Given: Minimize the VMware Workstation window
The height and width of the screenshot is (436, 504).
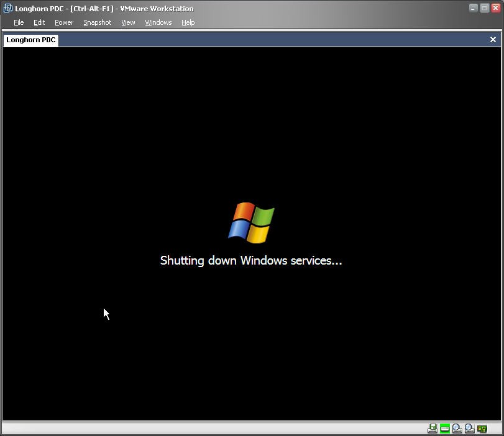Looking at the screenshot, I should click(x=474, y=8).
